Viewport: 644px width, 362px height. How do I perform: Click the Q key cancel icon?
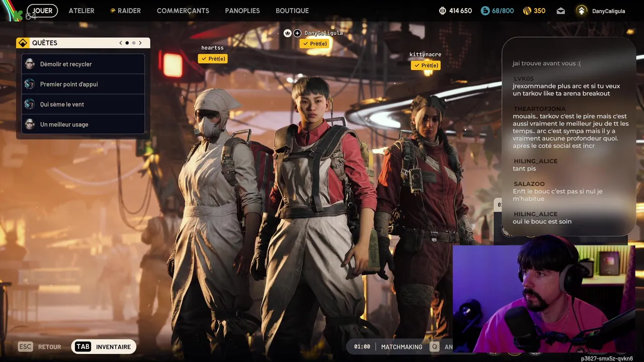pyautogui.click(x=434, y=347)
